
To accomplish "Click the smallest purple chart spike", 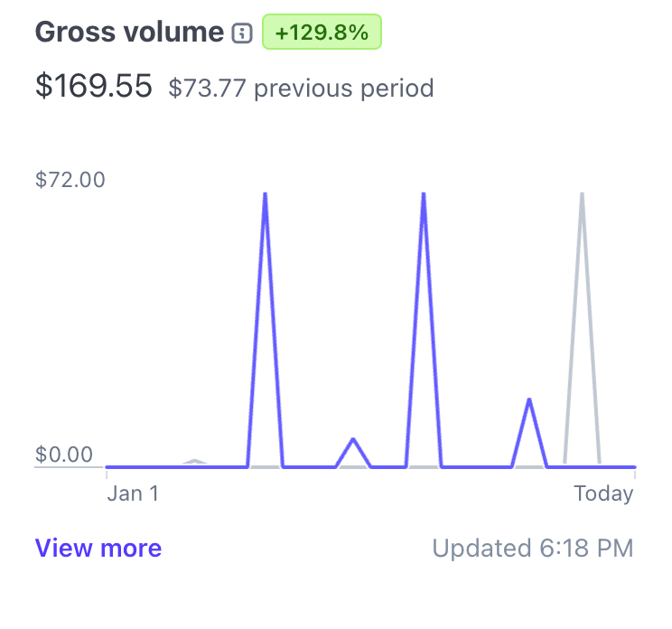I will (353, 440).
